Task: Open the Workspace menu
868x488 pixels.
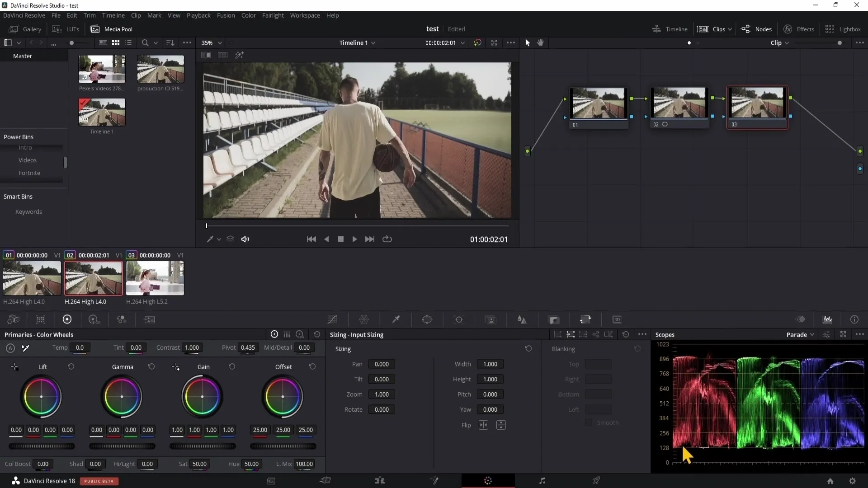Action: [x=305, y=15]
